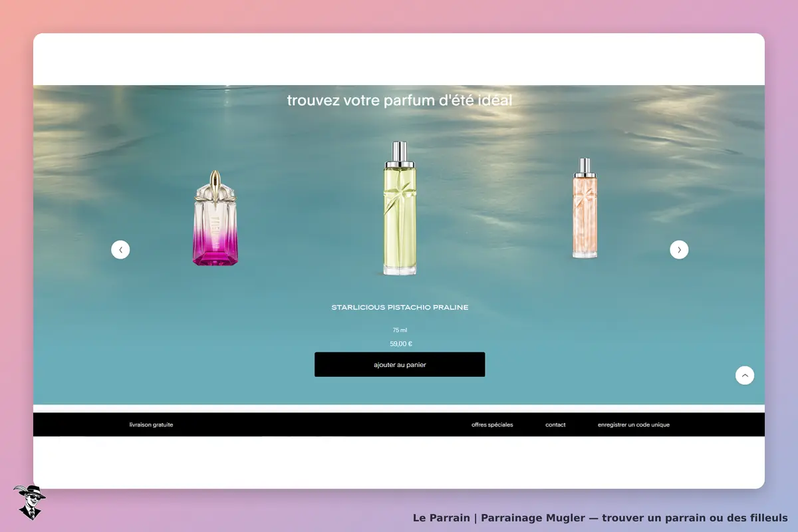Viewport: 798px width, 532px height.
Task: Click the next carousel arrow
Action: [679, 249]
